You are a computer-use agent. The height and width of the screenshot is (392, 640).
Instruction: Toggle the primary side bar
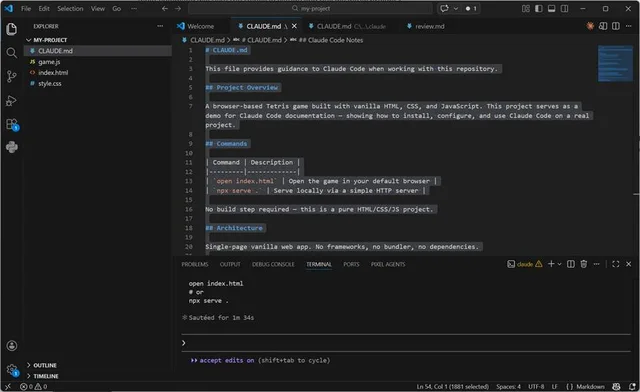[x=539, y=9]
